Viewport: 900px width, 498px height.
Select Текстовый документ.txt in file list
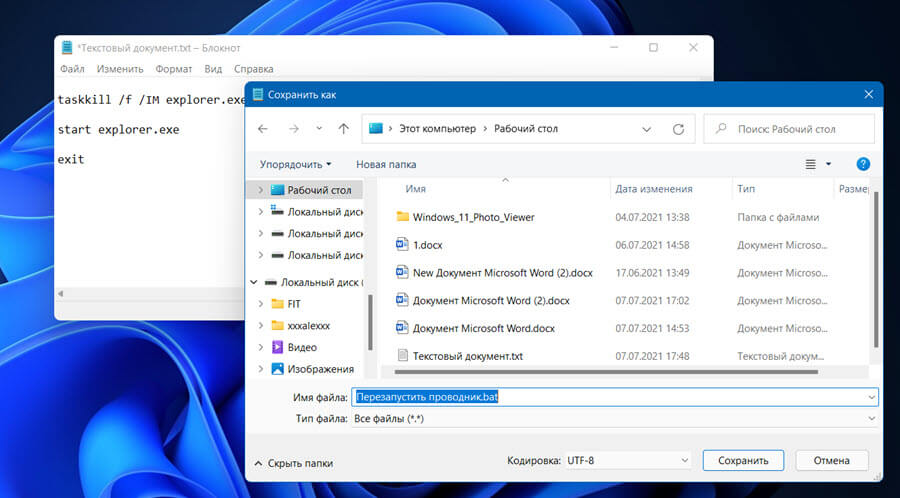[x=468, y=356]
